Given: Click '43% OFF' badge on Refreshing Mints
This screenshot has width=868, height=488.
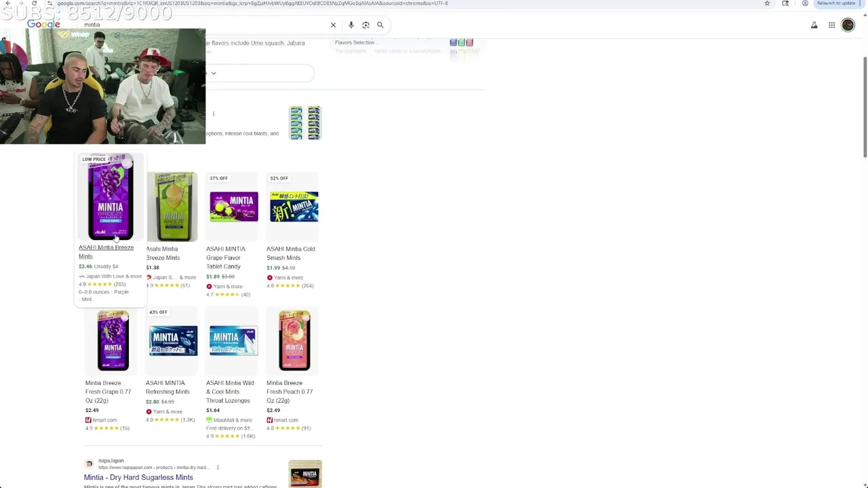Looking at the screenshot, I should [x=158, y=312].
